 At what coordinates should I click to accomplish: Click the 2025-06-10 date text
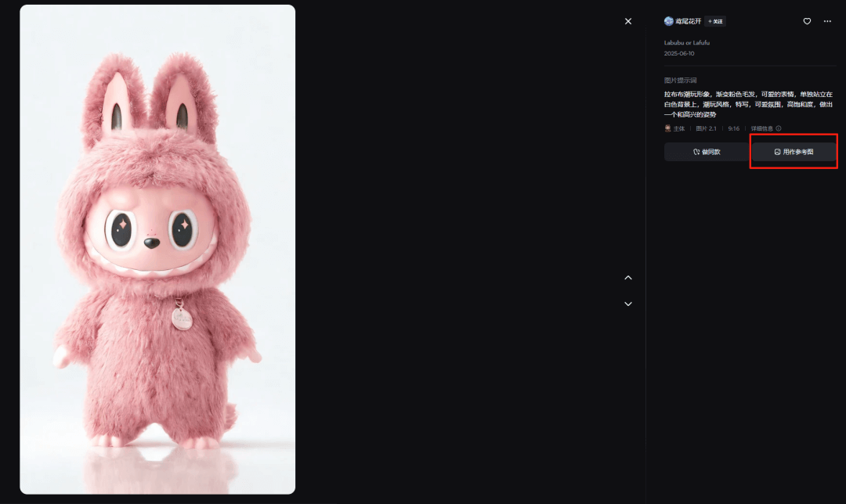point(679,54)
